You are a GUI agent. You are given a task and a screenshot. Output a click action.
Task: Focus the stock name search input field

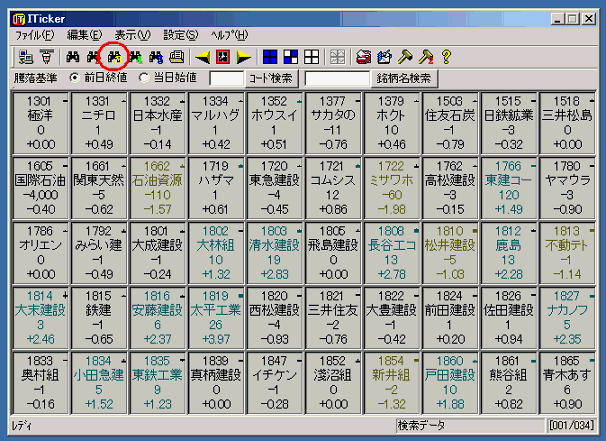click(337, 78)
